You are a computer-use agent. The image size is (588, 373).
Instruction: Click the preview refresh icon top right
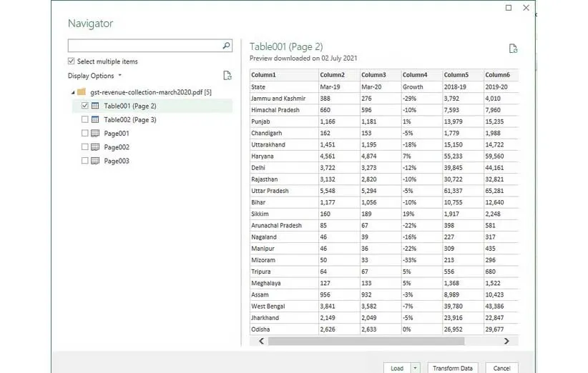tap(512, 49)
